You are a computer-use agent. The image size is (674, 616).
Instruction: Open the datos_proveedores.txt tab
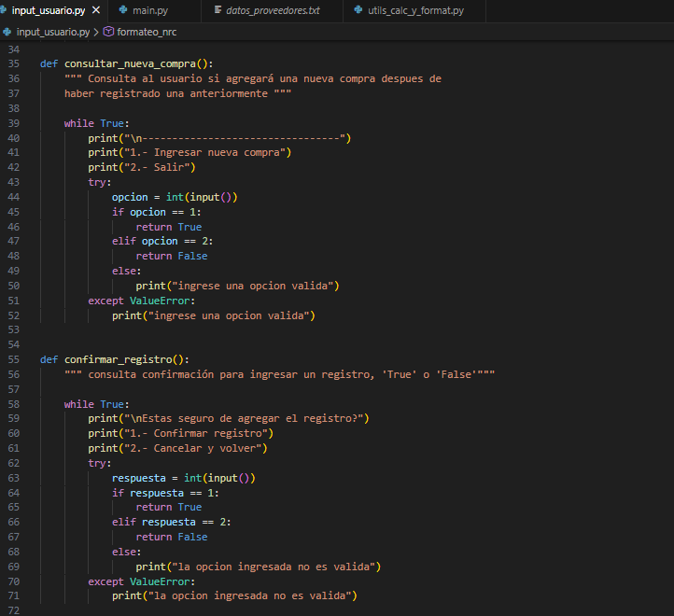point(266,10)
